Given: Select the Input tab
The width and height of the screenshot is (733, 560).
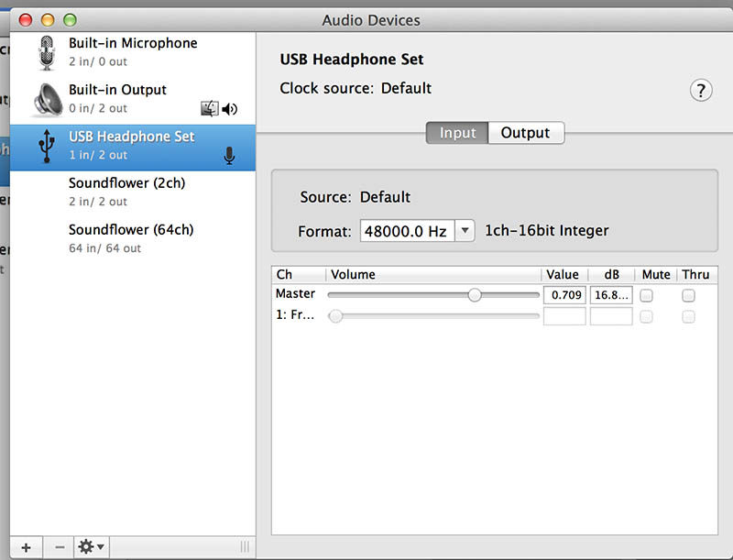Looking at the screenshot, I should 456,132.
